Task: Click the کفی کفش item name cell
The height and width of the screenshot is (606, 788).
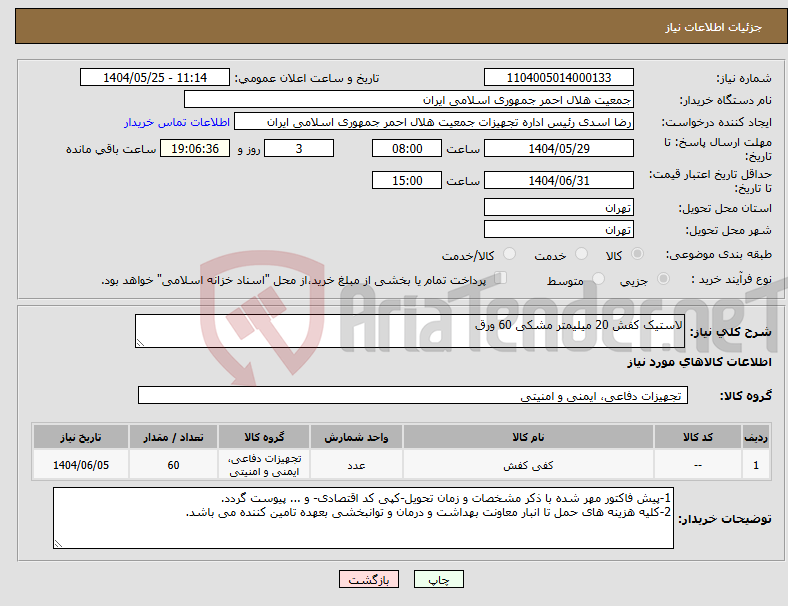Action: pos(528,465)
